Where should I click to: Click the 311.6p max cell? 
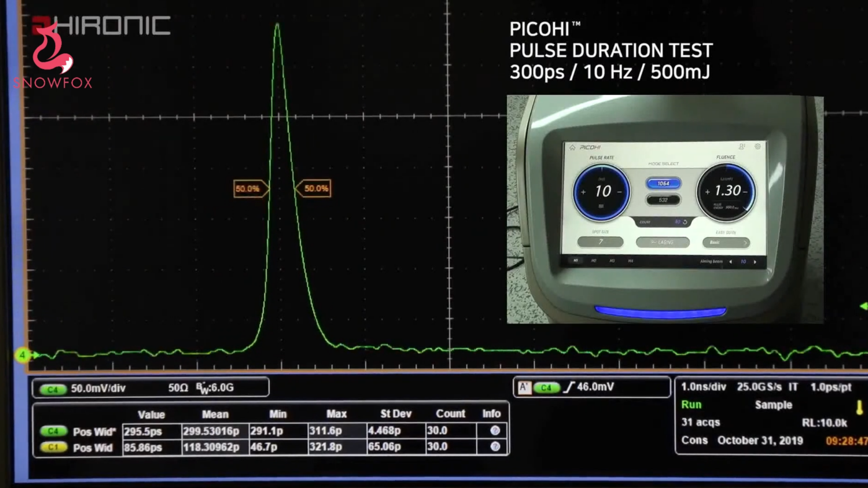337,431
